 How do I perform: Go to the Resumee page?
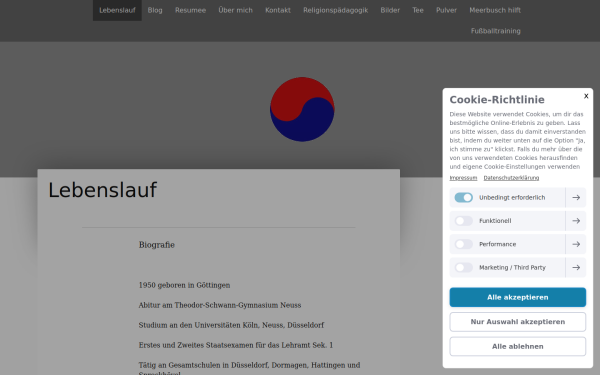coord(191,10)
